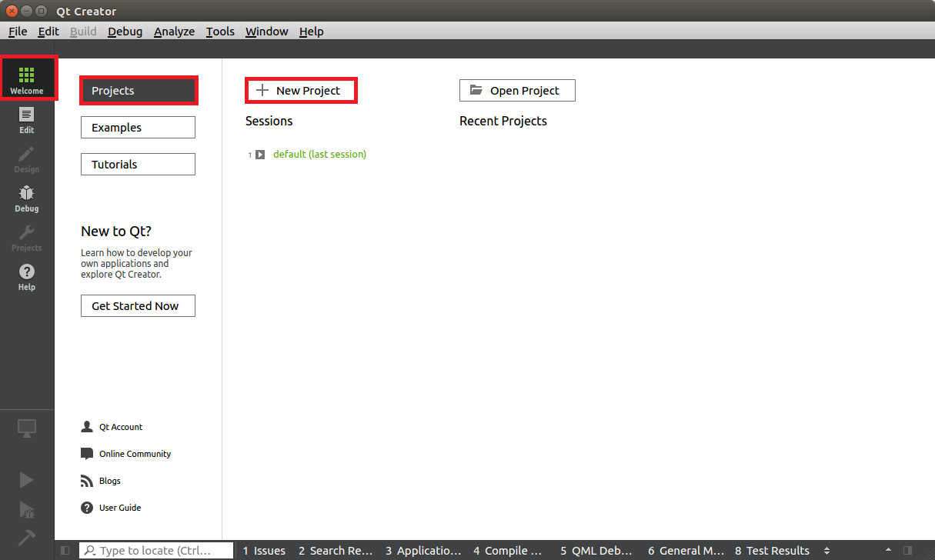Open Help mode question mark icon
The height and width of the screenshot is (560, 935).
[27, 272]
